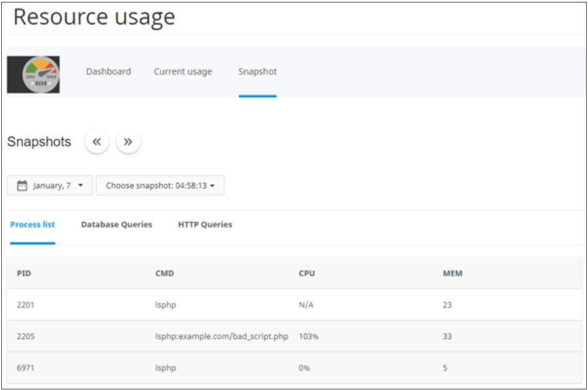
Task: Open the Choose snapshot 04:58:13 dropdown
Action: 161,185
